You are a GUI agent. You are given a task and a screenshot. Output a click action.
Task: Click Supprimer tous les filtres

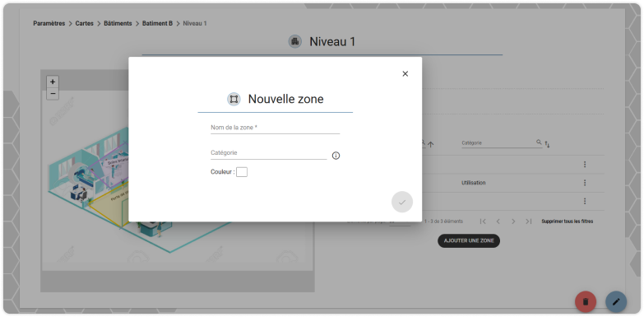(x=567, y=221)
